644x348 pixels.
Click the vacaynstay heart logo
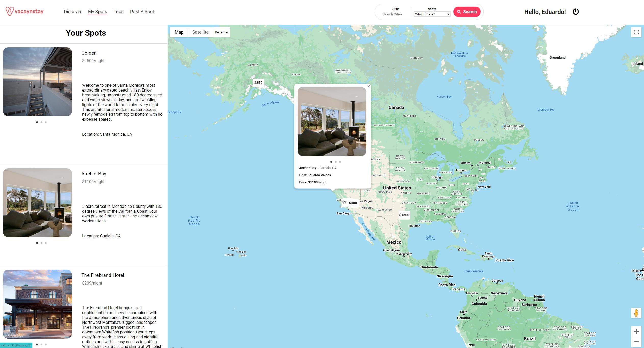(9, 11)
